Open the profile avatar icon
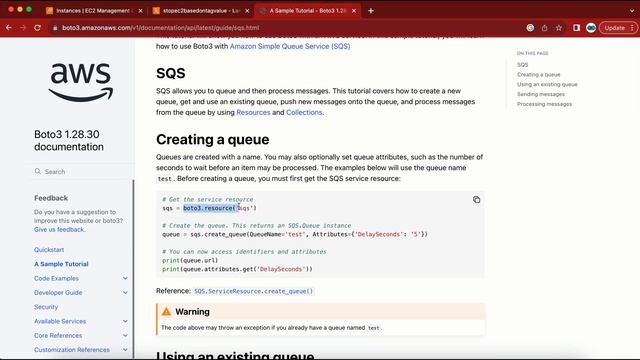The width and height of the screenshot is (640, 360). tap(591, 28)
